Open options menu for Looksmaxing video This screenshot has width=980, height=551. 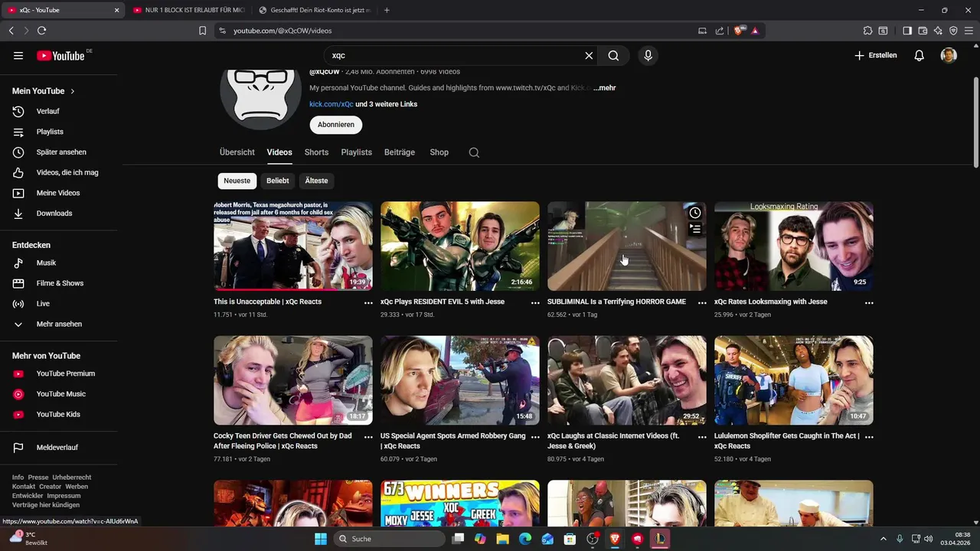tap(869, 303)
